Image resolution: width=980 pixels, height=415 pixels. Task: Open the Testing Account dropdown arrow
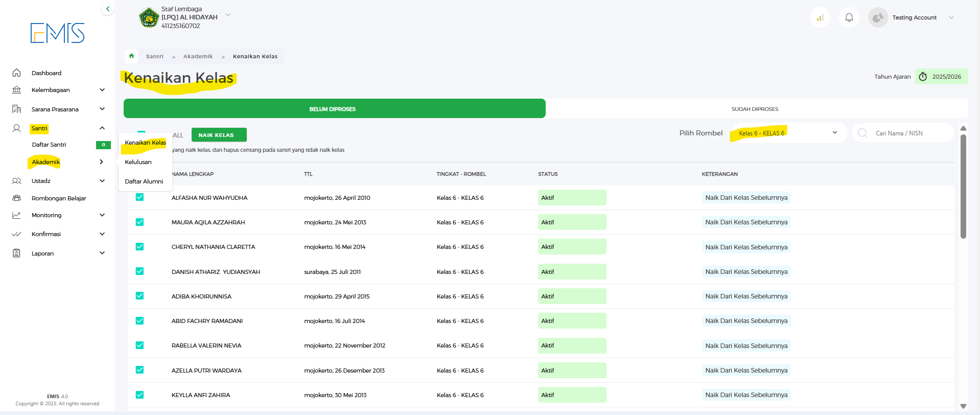pyautogui.click(x=951, y=17)
